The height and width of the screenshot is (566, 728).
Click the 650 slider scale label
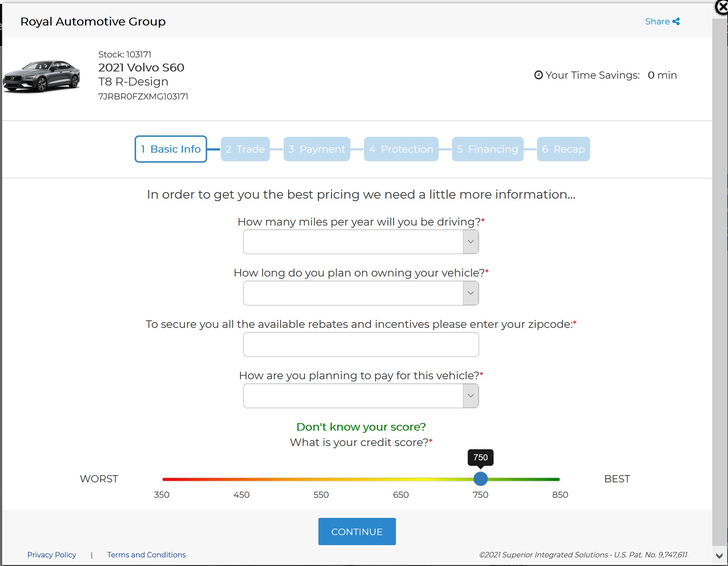tap(401, 495)
